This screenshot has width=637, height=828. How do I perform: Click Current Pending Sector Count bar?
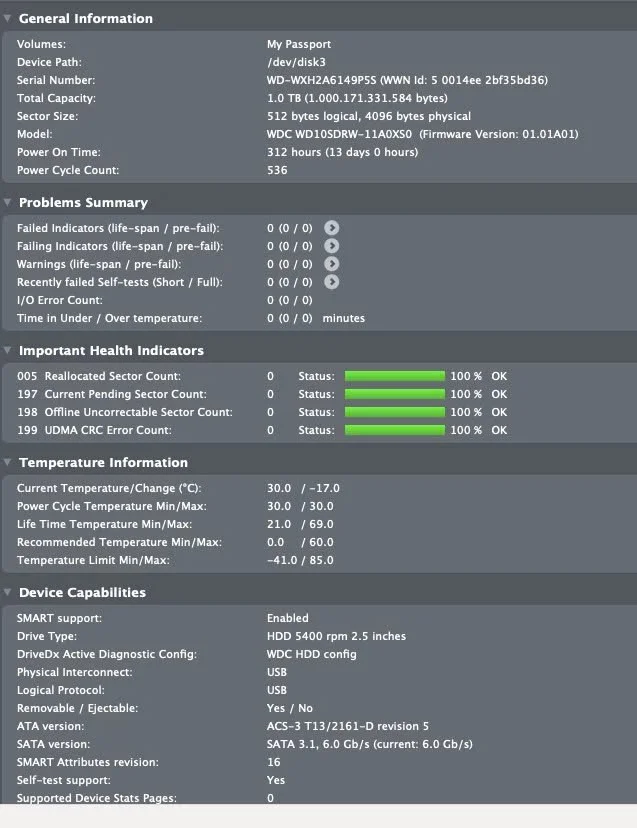394,394
